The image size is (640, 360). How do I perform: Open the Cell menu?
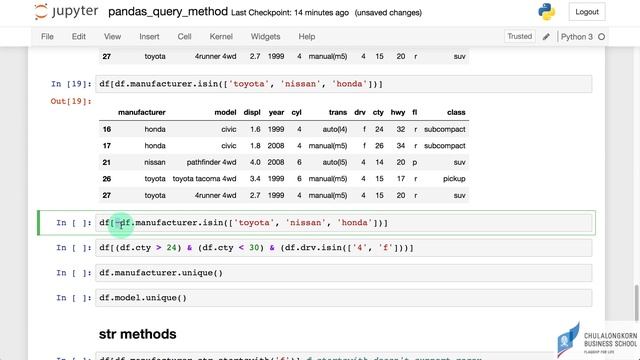(x=184, y=36)
